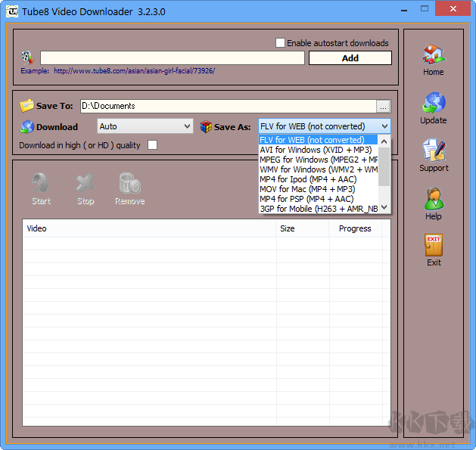Click scroll up arrow in format list
Image resolution: width=476 pixels, height=450 pixels.
[384, 141]
